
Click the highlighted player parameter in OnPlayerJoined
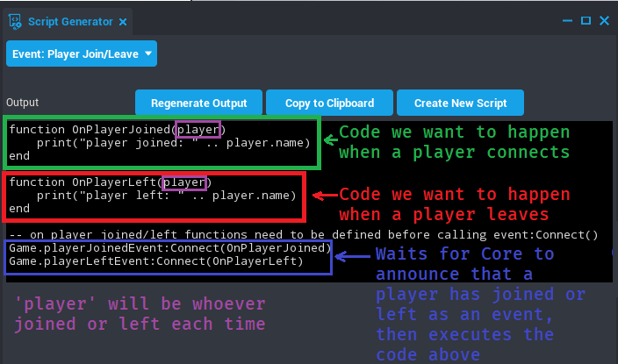click(x=191, y=130)
